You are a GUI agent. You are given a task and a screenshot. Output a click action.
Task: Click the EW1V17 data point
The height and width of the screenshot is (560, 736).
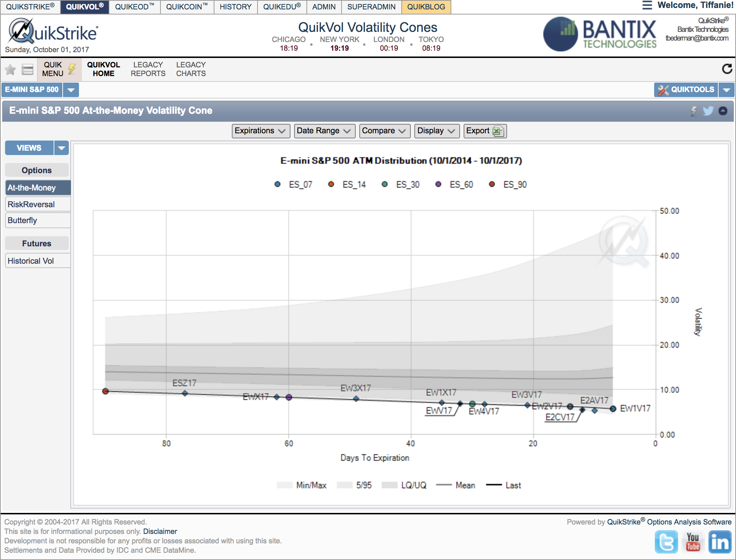point(613,409)
